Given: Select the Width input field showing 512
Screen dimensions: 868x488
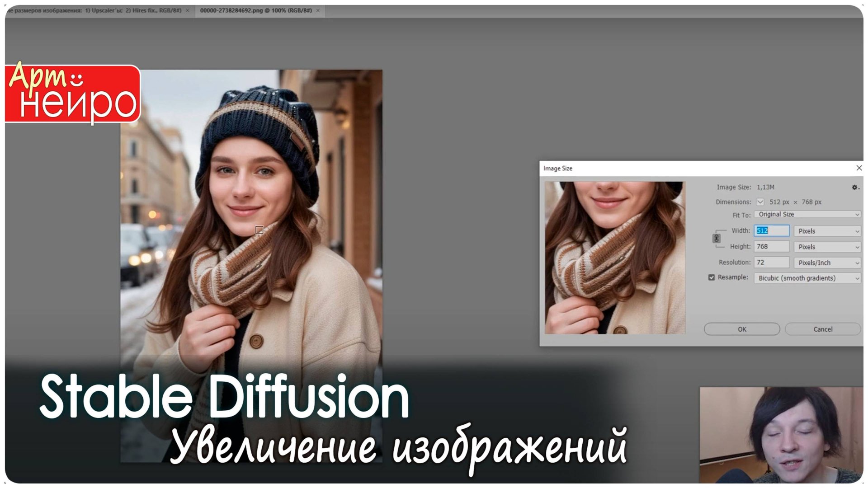Looking at the screenshot, I should 771,231.
